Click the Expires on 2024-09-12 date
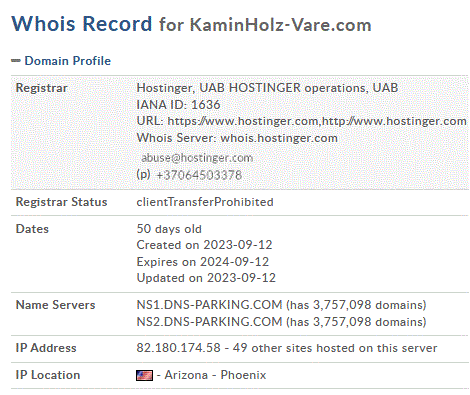Screen dimensions: 470x395 tap(203, 261)
